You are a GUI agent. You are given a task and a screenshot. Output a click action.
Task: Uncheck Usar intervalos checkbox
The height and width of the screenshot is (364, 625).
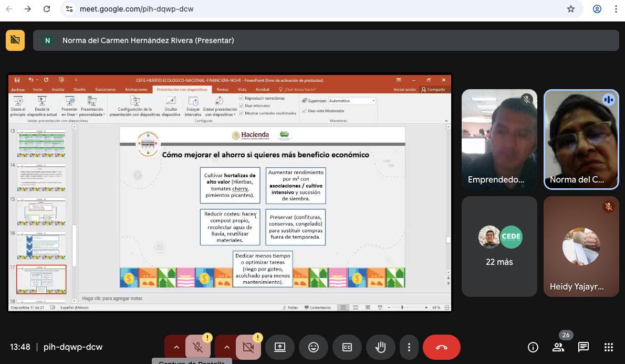click(241, 105)
